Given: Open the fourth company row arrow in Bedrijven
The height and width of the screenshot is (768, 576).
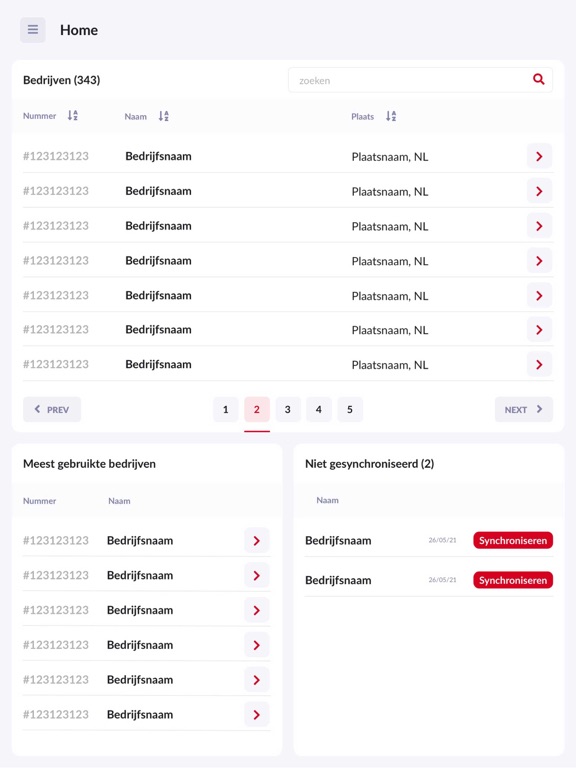Looking at the screenshot, I should [539, 261].
